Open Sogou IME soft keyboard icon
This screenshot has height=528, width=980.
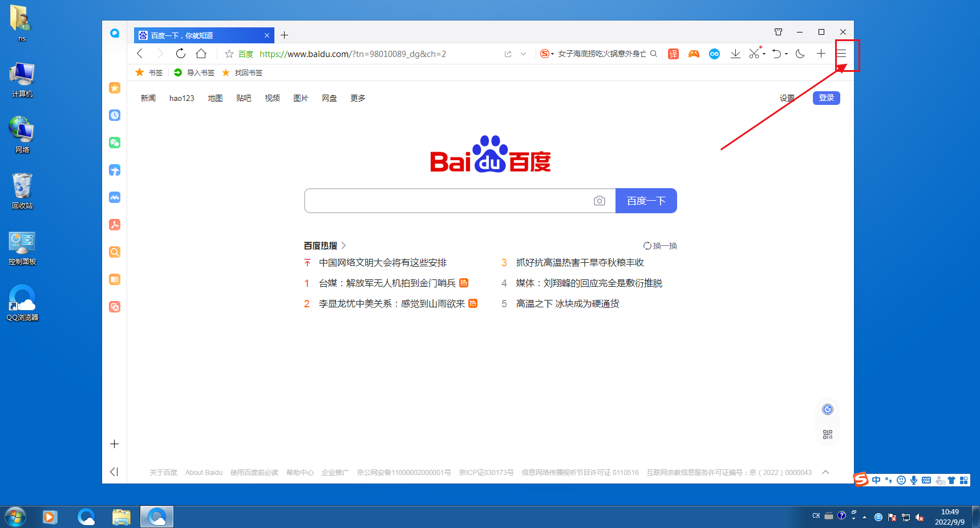926,480
